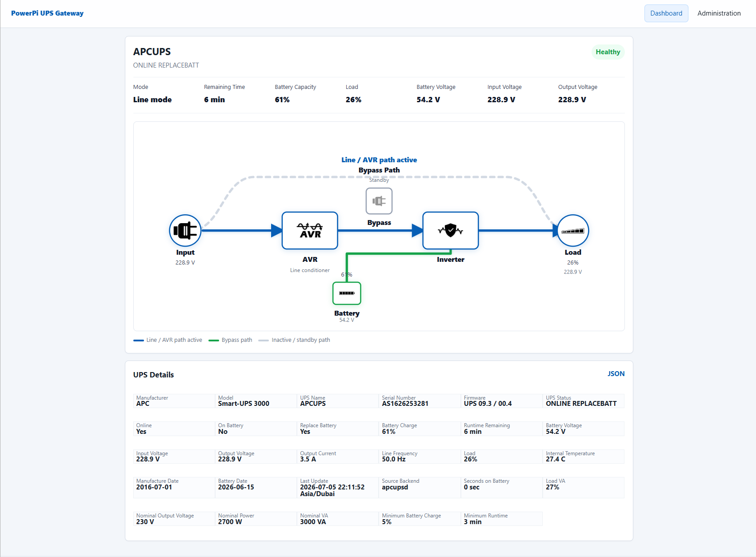This screenshot has height=557, width=756.
Task: Click the Manufacturer APC cell
Action: [x=174, y=401]
